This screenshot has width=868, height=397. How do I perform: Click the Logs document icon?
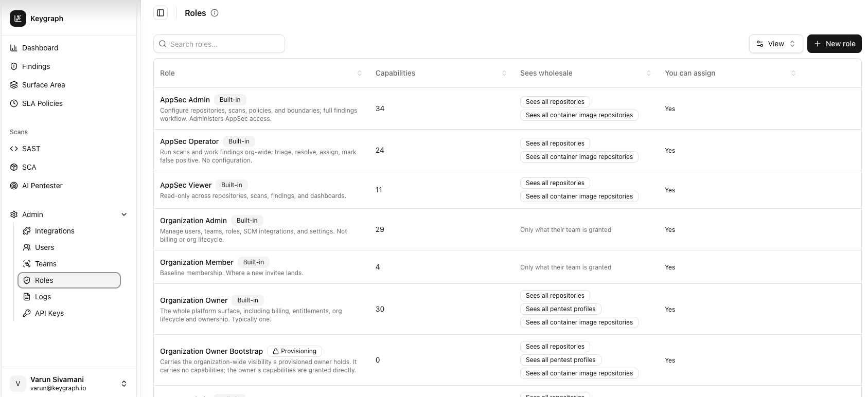(27, 297)
